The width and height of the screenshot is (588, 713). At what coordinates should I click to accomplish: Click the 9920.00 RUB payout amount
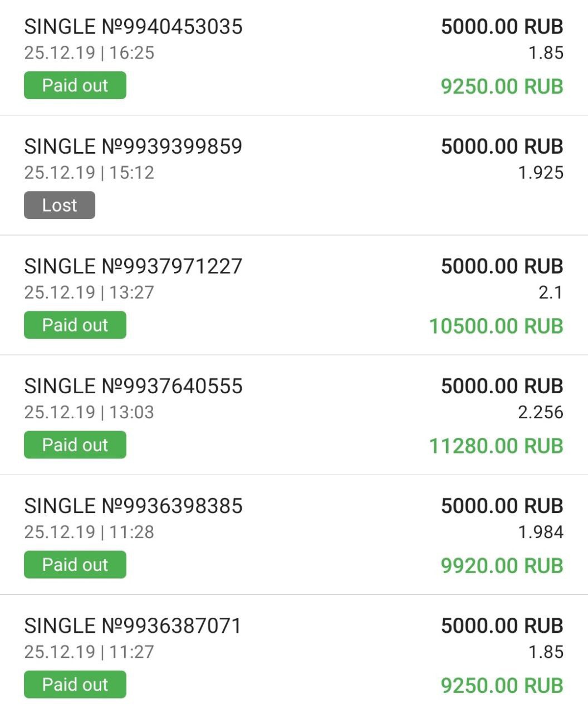tap(502, 565)
